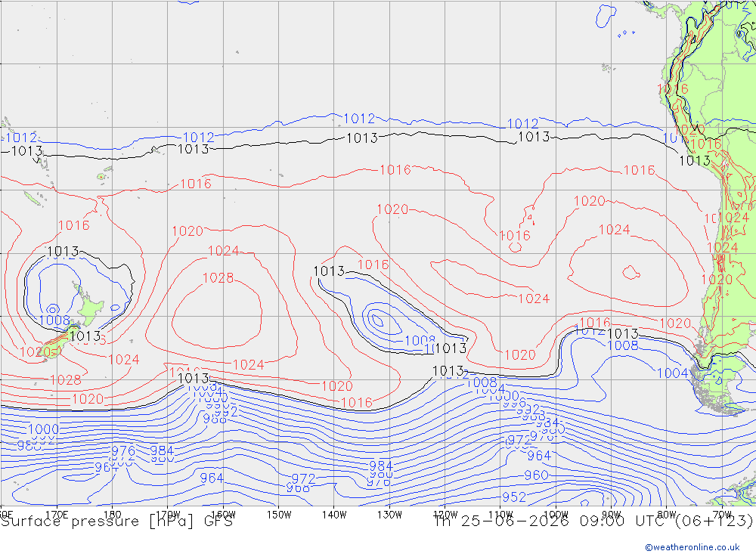Select the 960 isobar label
The height and width of the screenshot is (554, 756).
click(x=536, y=475)
